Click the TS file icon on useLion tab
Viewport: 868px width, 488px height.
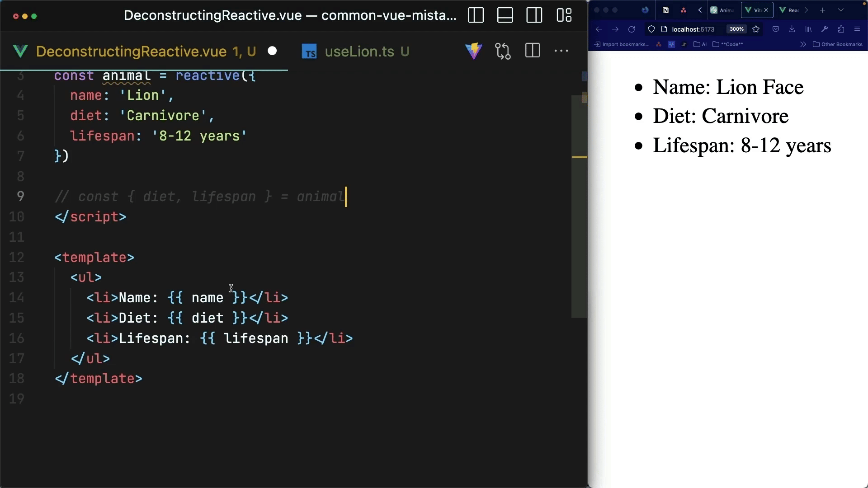click(x=309, y=52)
